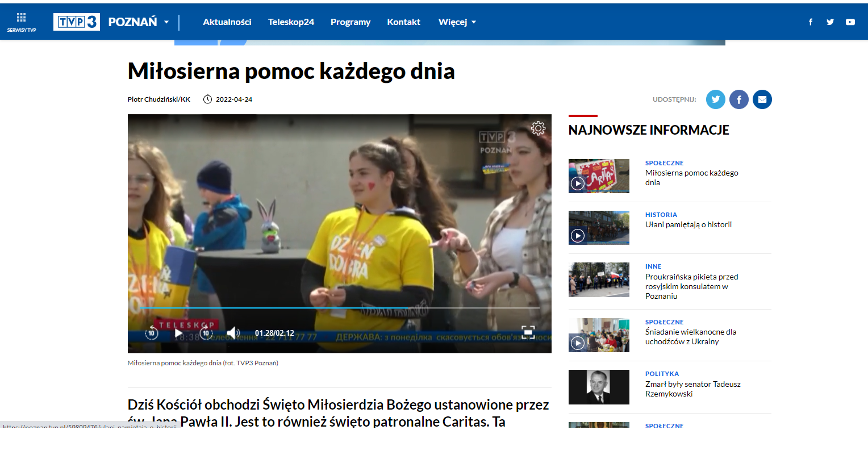Enter fullscreen video mode
The image size is (868, 459).
(528, 333)
